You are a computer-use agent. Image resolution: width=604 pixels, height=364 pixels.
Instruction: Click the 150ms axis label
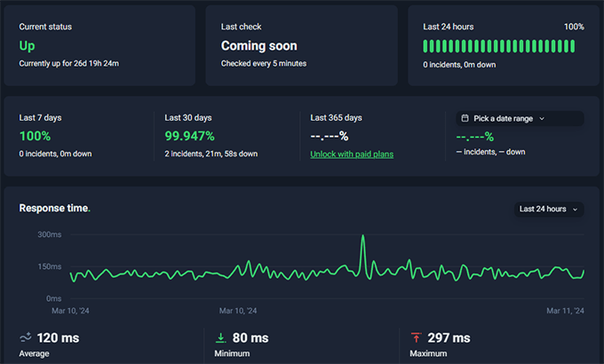pyautogui.click(x=50, y=266)
